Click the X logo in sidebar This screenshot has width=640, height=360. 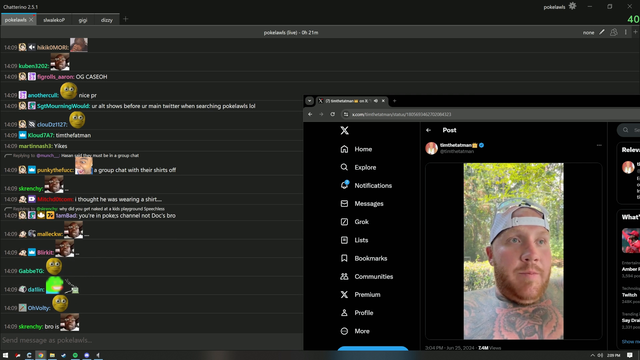[x=344, y=131]
